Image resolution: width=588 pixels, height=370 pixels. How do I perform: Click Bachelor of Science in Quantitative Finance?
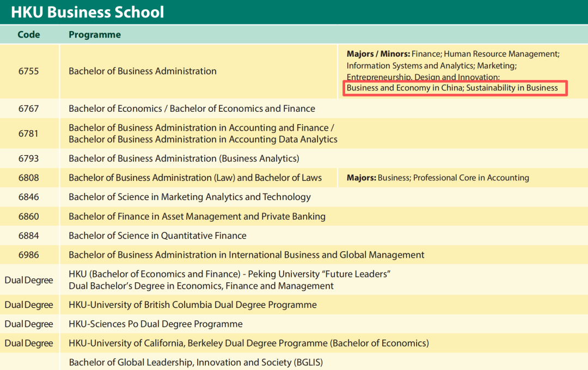[x=157, y=235]
